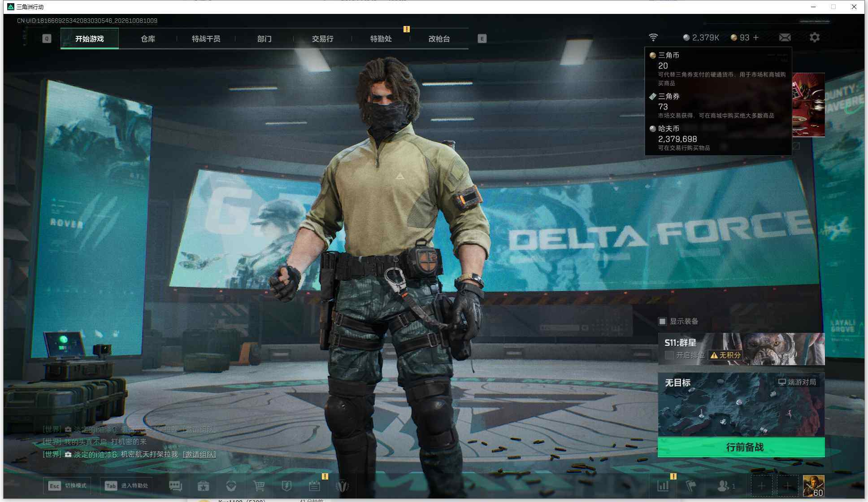The image size is (868, 502).
Task: Add currency with the plus beside 93
Action: pos(756,38)
